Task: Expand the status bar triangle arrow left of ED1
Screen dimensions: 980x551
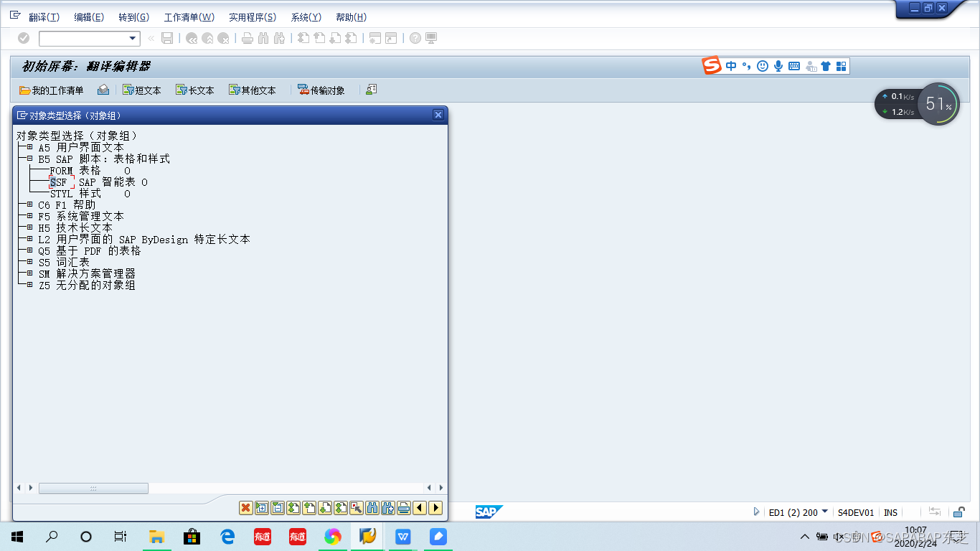Action: pyautogui.click(x=756, y=512)
